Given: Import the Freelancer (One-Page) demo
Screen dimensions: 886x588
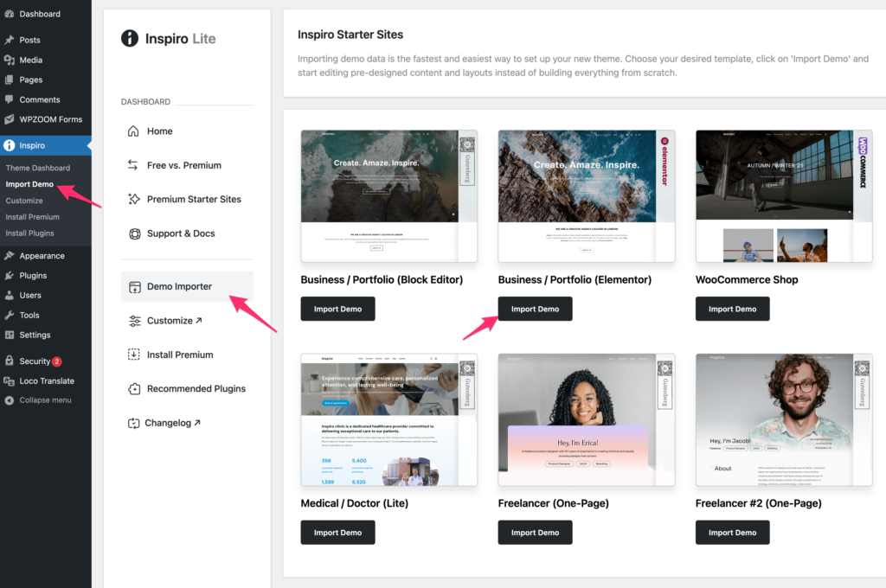Looking at the screenshot, I should click(x=535, y=533).
